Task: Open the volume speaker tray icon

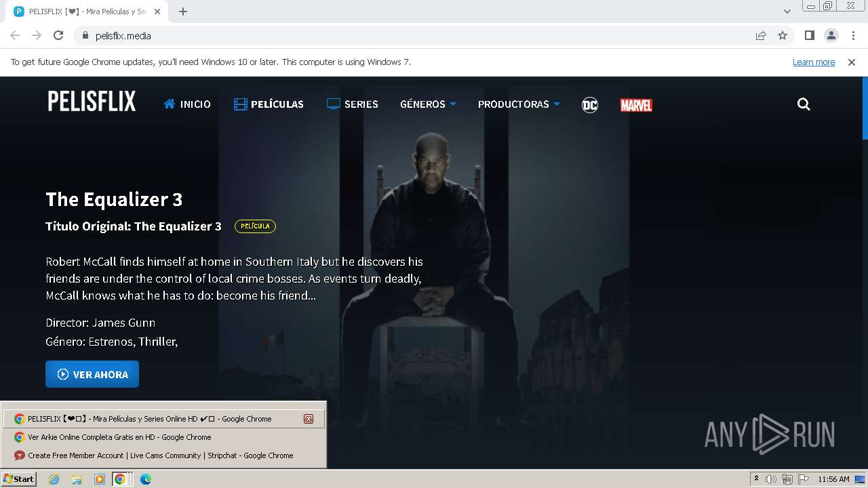Action: coord(771,479)
